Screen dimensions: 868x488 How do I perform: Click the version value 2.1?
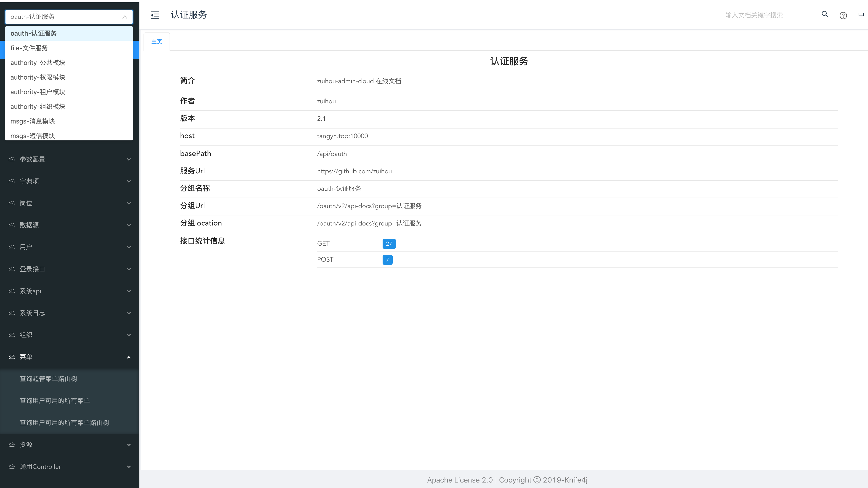(x=321, y=118)
